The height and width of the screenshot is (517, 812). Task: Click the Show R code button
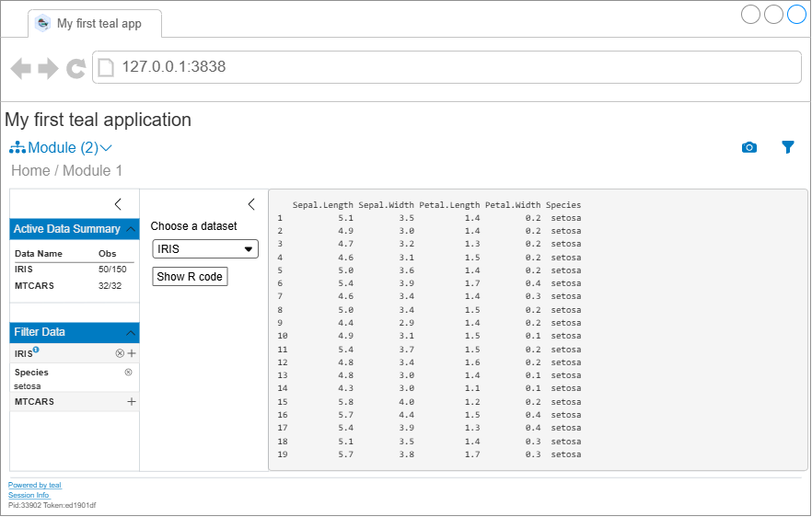click(x=190, y=277)
